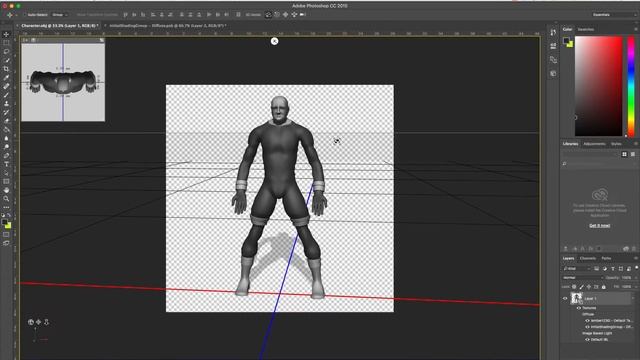Select the Move tool in the toolbox
This screenshot has width=640, height=360.
click(x=6, y=34)
